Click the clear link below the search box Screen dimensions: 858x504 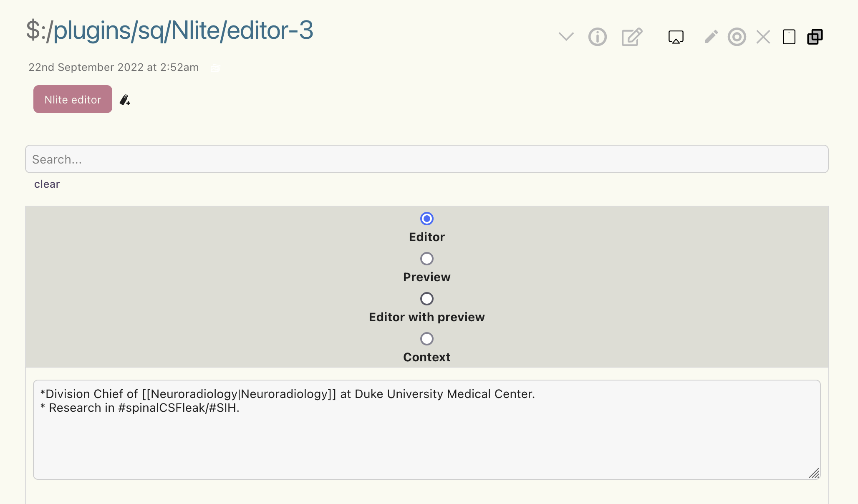pyautogui.click(x=47, y=184)
